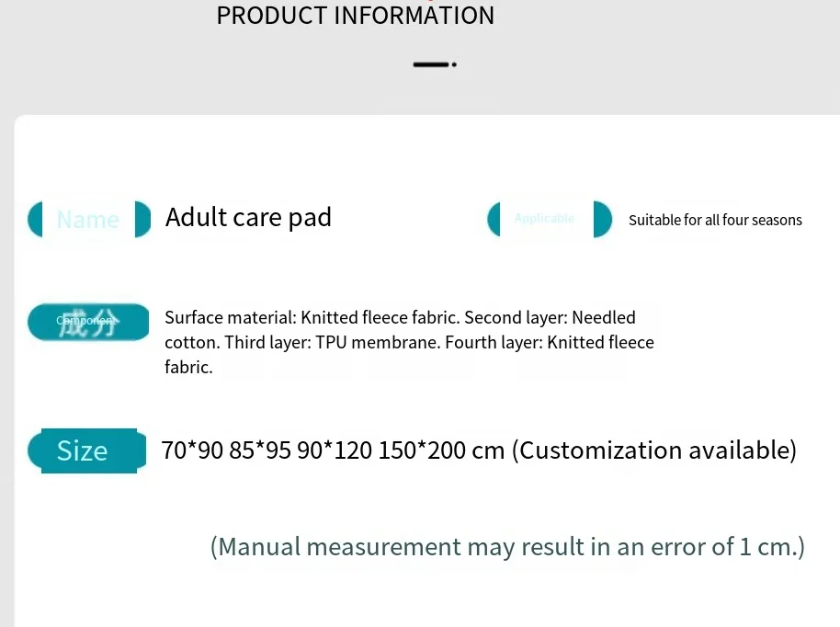
Task: Select the teal Component label badge
Action: pos(88,322)
